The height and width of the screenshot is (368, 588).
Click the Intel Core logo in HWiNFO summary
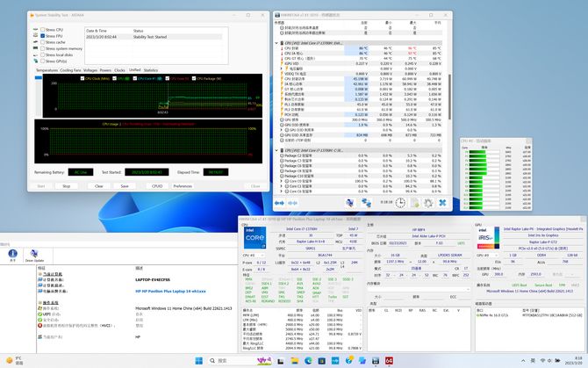tap(255, 238)
